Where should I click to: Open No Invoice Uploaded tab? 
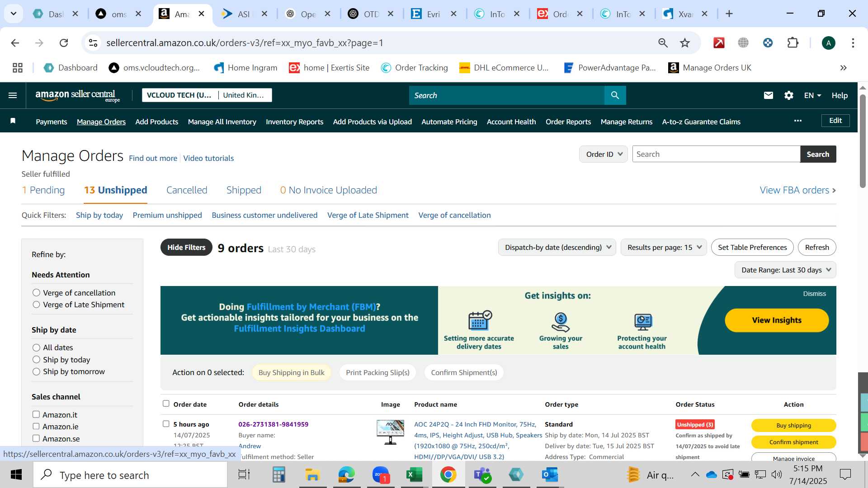[329, 190]
